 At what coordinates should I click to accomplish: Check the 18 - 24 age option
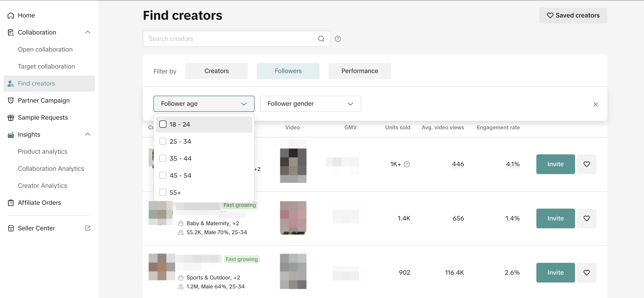point(163,124)
